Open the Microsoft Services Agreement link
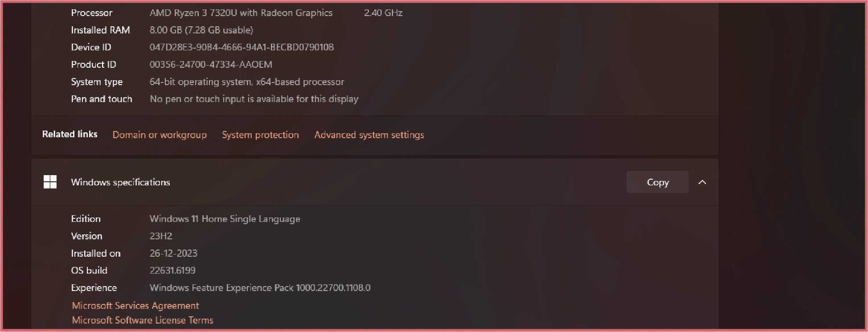Viewport: 868px width, 332px height. [135, 306]
